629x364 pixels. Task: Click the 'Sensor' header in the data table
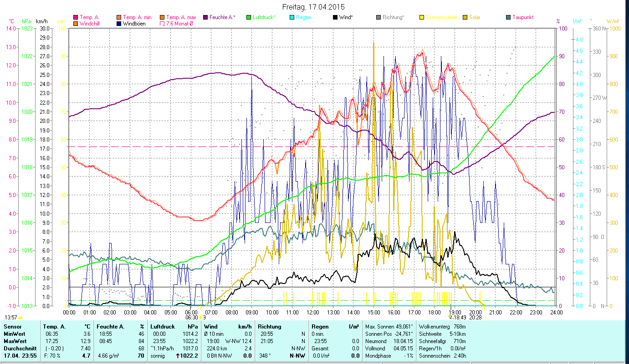click(12, 327)
